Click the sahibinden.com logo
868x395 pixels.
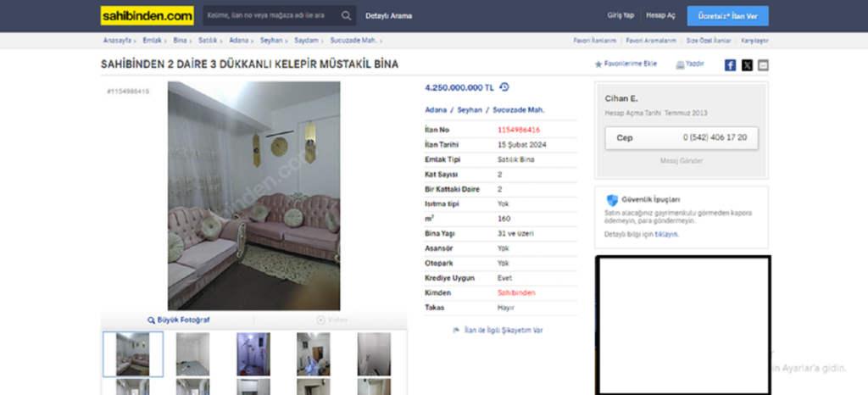click(147, 16)
